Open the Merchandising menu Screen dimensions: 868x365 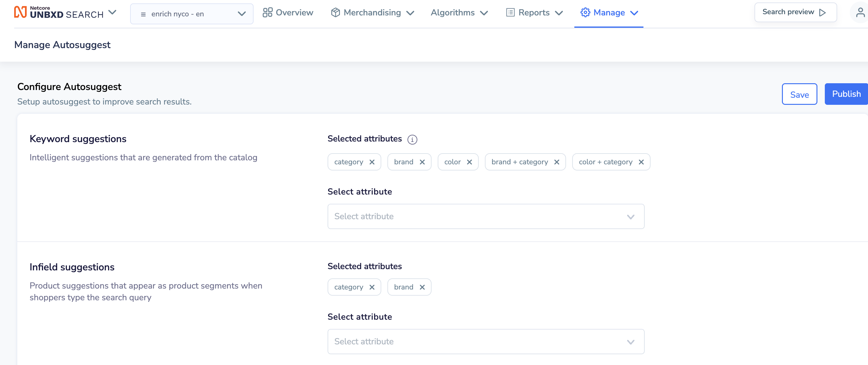click(x=372, y=13)
